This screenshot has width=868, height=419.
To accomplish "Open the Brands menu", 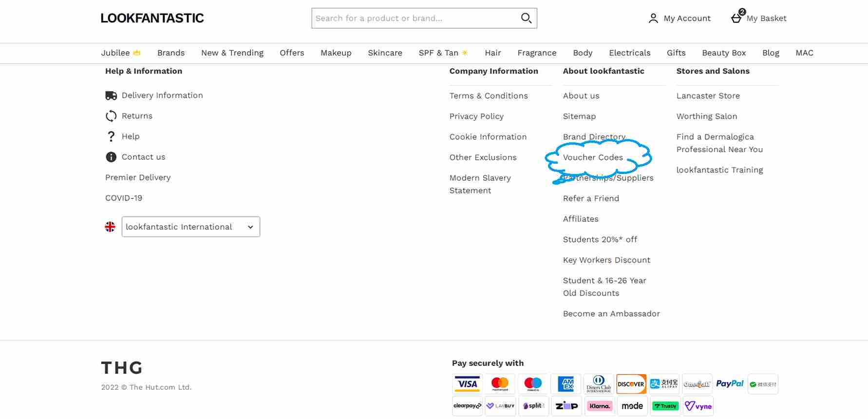I will (171, 53).
